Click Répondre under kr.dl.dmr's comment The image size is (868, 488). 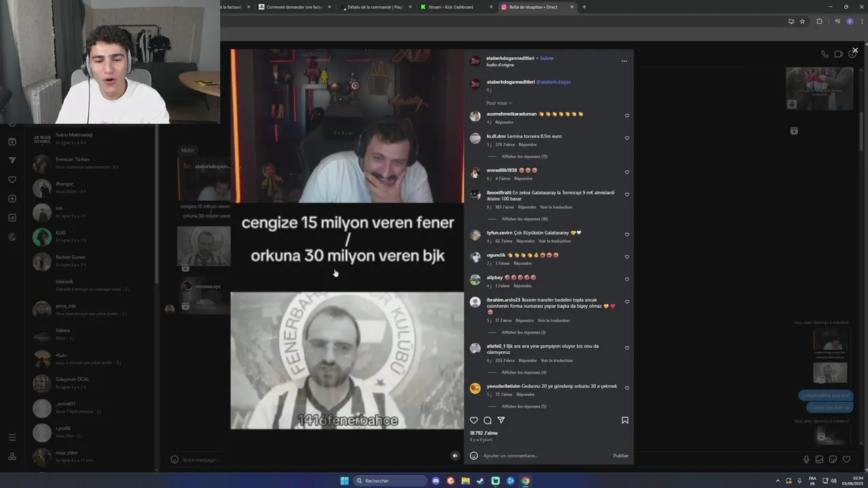point(528,145)
